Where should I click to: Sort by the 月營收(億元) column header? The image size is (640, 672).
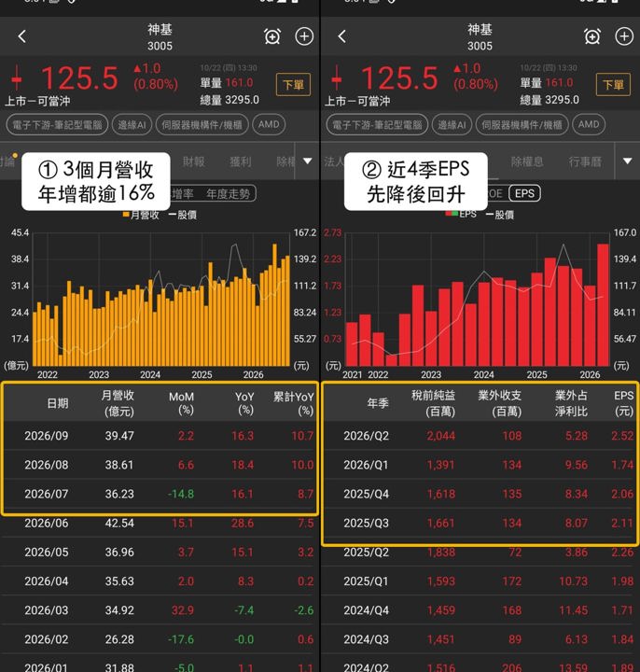tap(118, 403)
